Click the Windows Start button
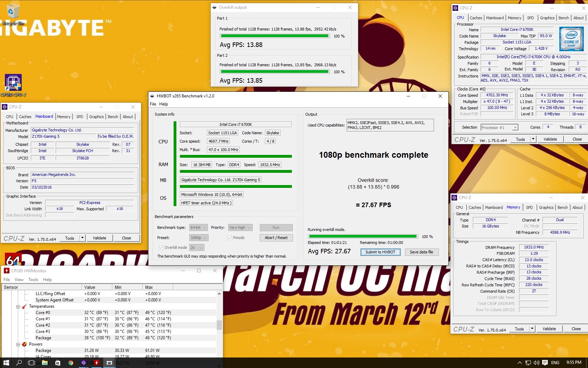This screenshot has width=588, height=368. pyautogui.click(x=6, y=363)
